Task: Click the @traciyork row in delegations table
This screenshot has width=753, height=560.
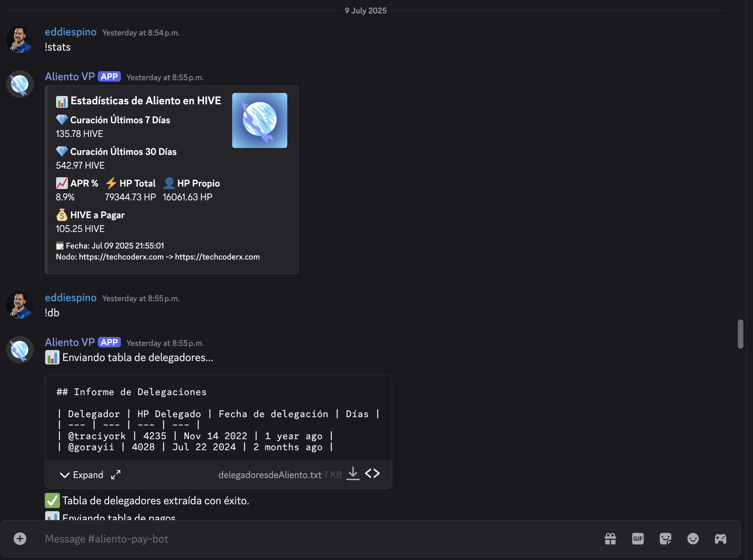Action: pos(195,436)
